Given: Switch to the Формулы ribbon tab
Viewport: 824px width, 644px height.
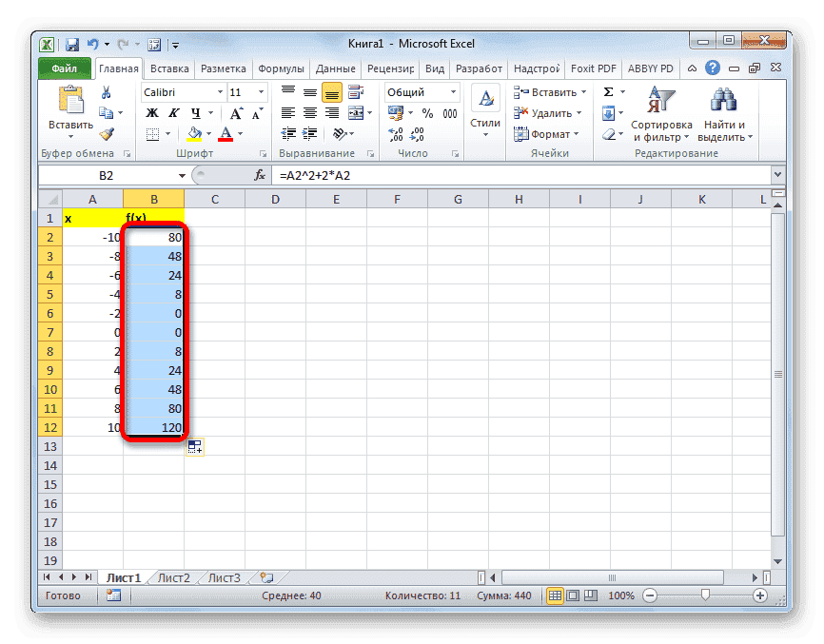Looking at the screenshot, I should click(282, 68).
